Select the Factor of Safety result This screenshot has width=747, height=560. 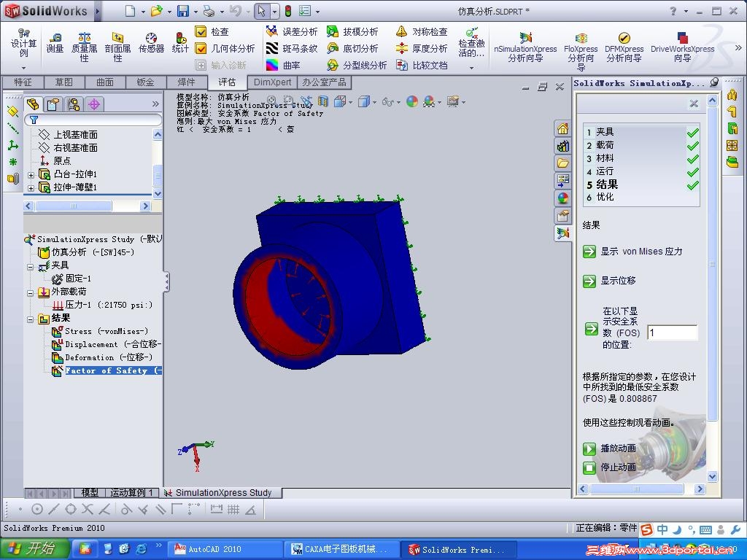107,370
